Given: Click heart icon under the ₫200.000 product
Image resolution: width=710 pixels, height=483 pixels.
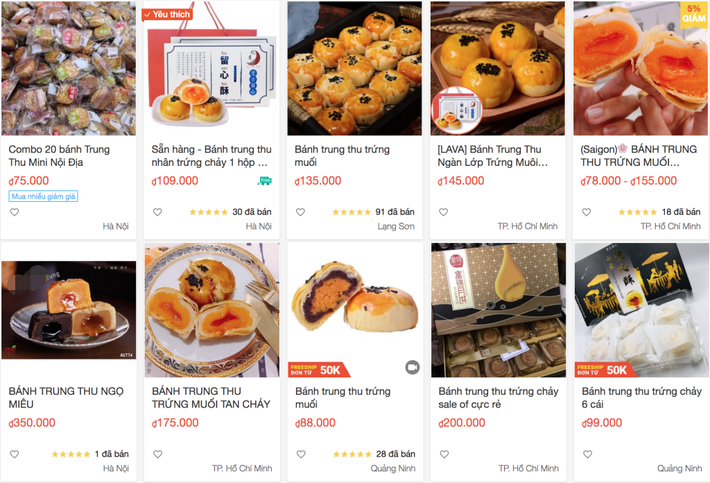Looking at the screenshot, I should [x=443, y=454].
